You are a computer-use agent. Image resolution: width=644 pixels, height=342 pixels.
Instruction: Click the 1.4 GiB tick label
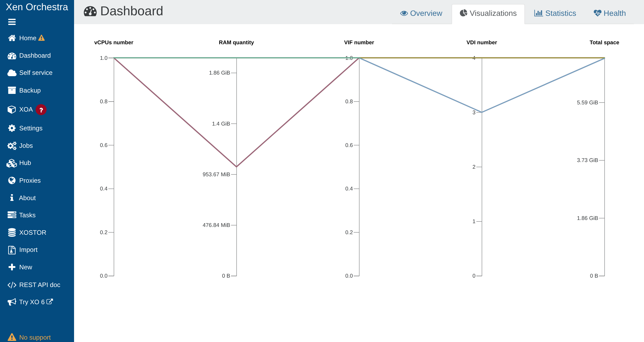pos(221,124)
